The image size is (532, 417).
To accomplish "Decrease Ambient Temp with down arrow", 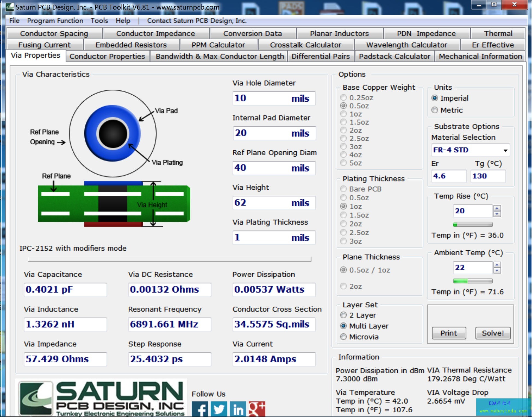I will coord(497,271).
